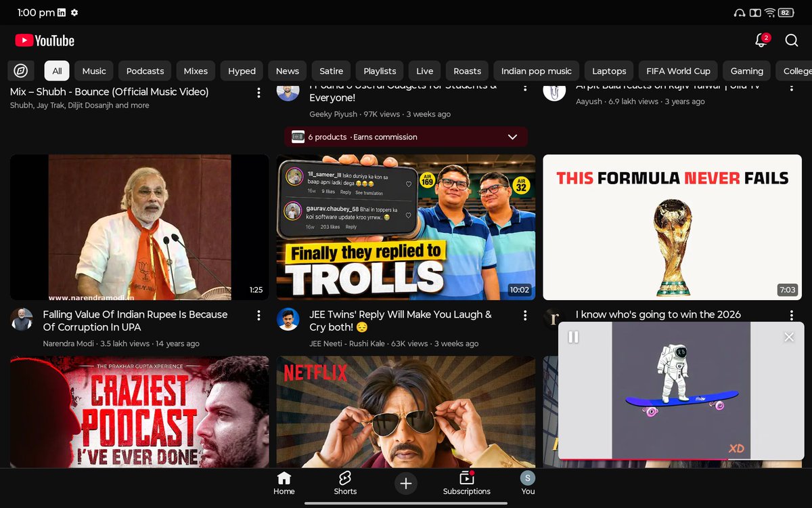Viewport: 812px width, 508px height.
Task: Select the Gaming filter chip
Action: coord(747,70)
